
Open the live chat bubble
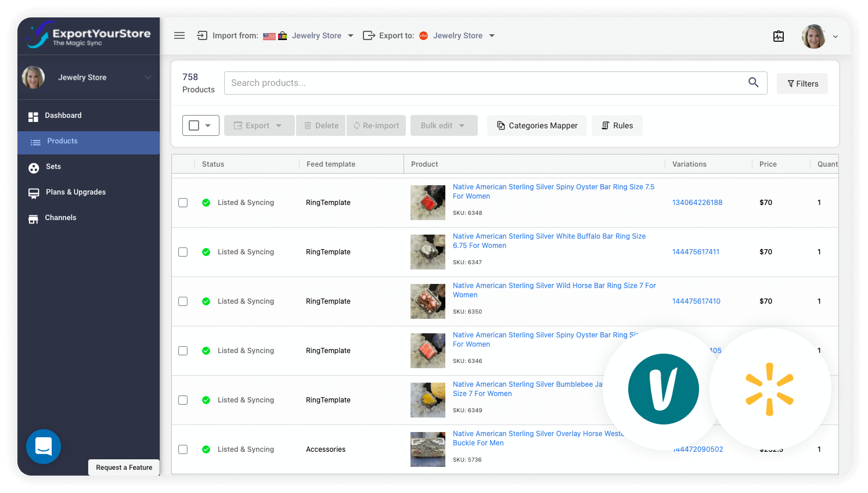click(44, 447)
